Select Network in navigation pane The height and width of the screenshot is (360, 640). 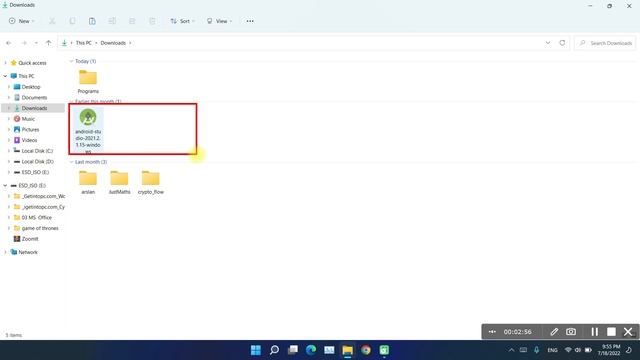click(x=28, y=252)
